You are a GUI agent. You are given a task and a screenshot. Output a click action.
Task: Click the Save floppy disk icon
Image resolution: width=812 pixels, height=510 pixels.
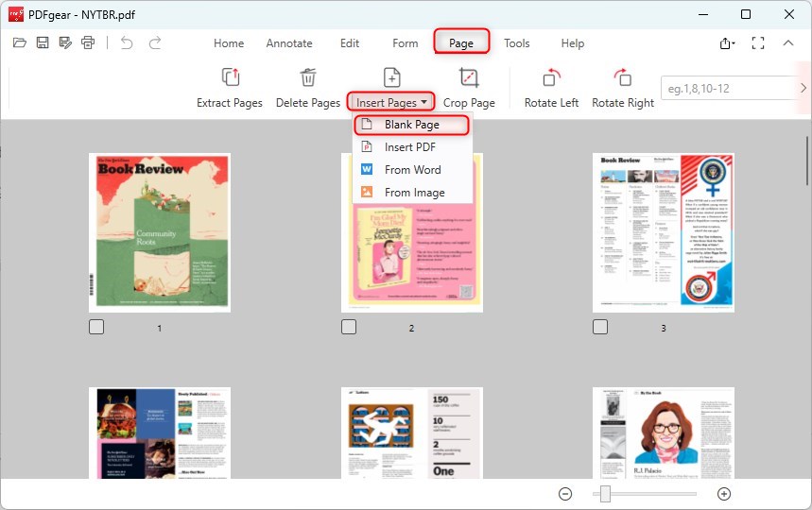click(43, 42)
